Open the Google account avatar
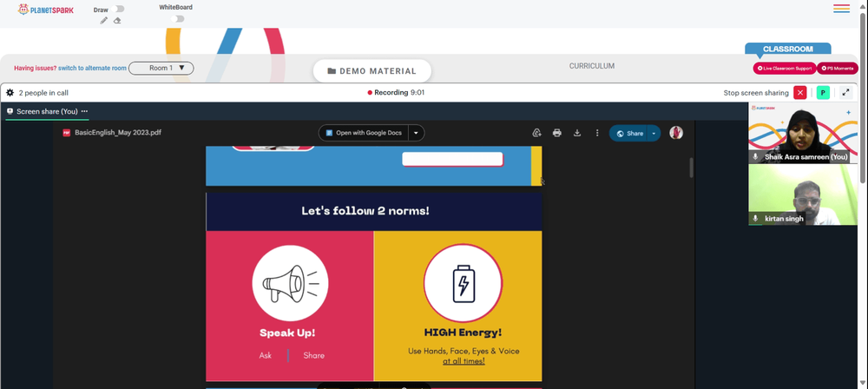 (x=676, y=133)
